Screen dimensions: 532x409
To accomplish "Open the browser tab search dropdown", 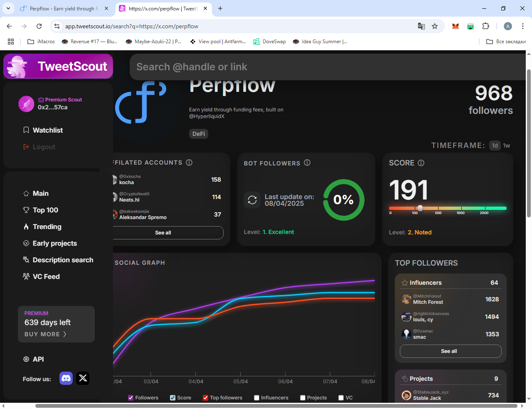I will click(x=8, y=8).
